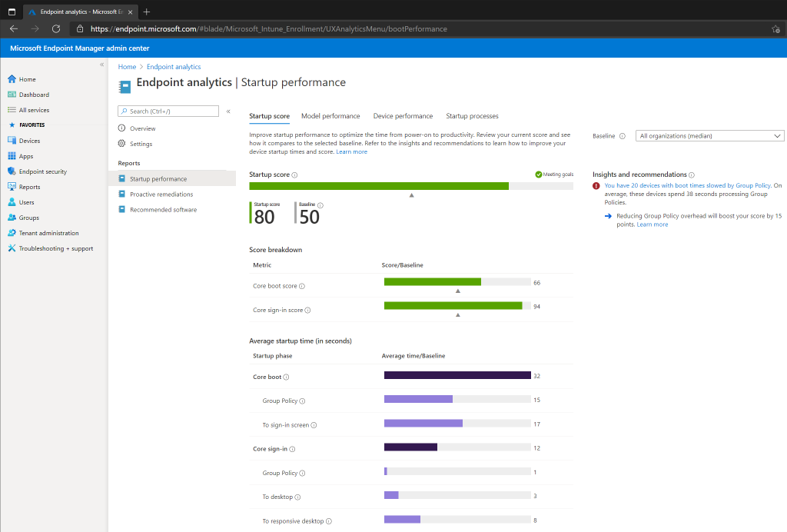The image size is (787, 532).
Task: Collapse the blade menu with double chevron
Action: tap(228, 111)
